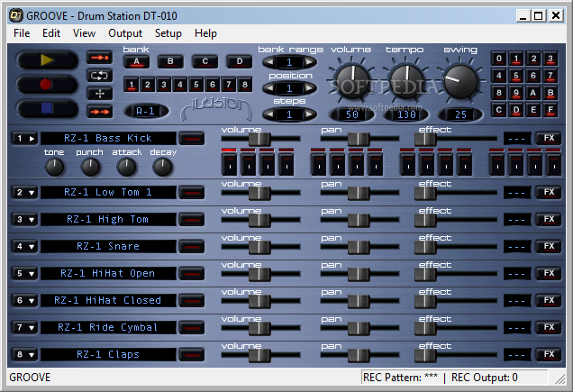Open FX for RZ-1 Claps track
The image size is (573, 392).
(547, 354)
